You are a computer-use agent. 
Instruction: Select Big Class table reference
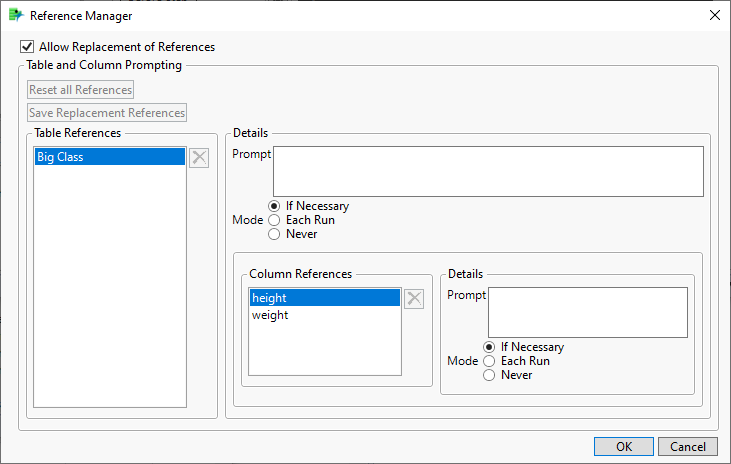point(109,157)
